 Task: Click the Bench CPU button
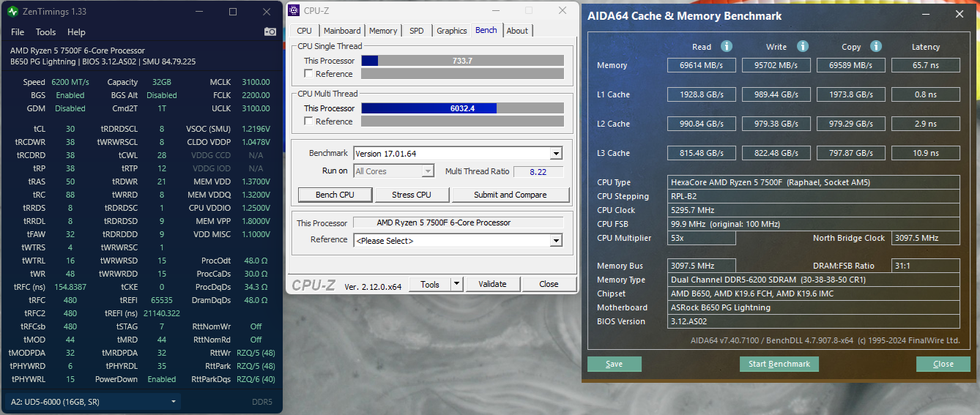coord(335,195)
